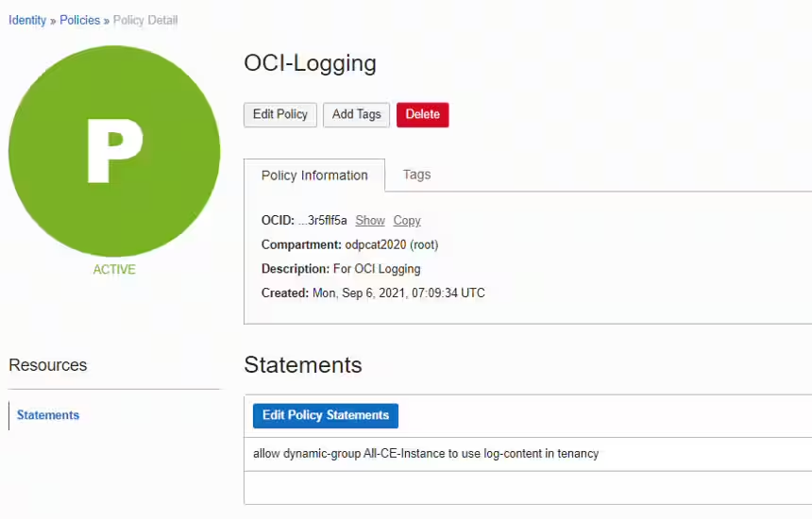
Task: Click Edit Policy Statements button
Action: [x=326, y=415]
